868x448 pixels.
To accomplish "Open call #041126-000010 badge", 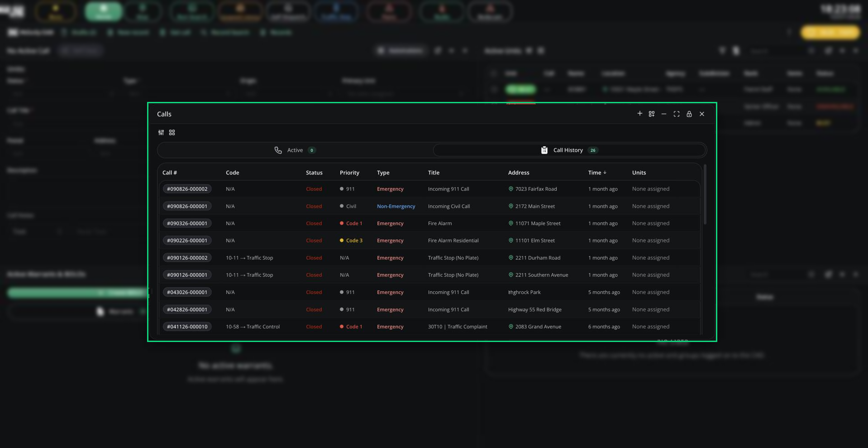I will click(187, 327).
